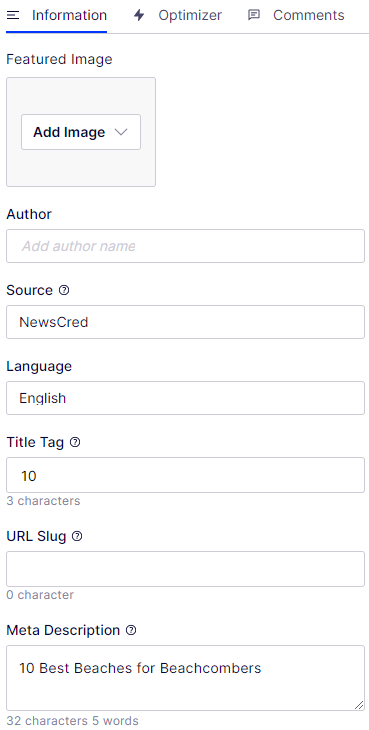Click the Meta Description textarea resize handle
Screen dimensions: 369x730
pos(359,705)
